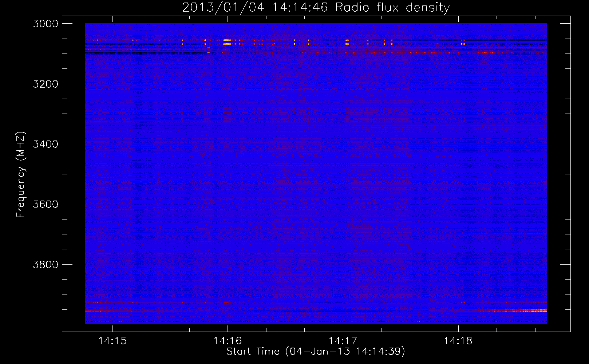Click the 3600 frequency tick label
The image size is (589, 364).
pos(46,204)
